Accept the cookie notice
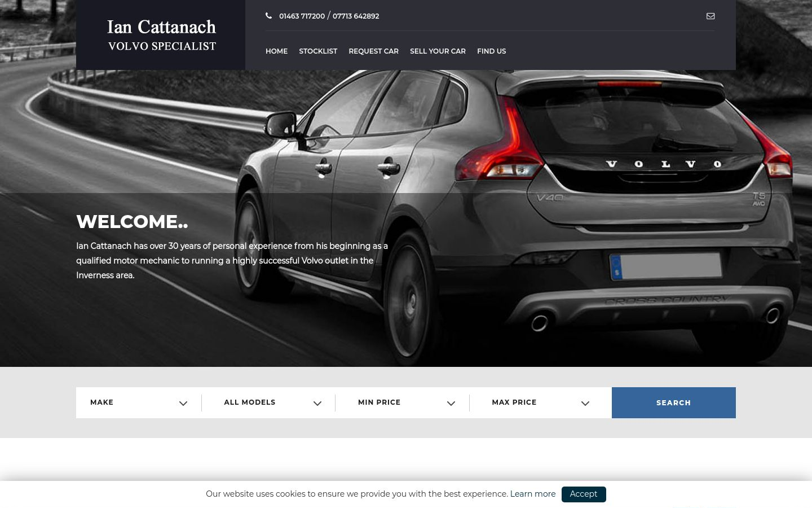This screenshot has height=508, width=812. tap(584, 494)
